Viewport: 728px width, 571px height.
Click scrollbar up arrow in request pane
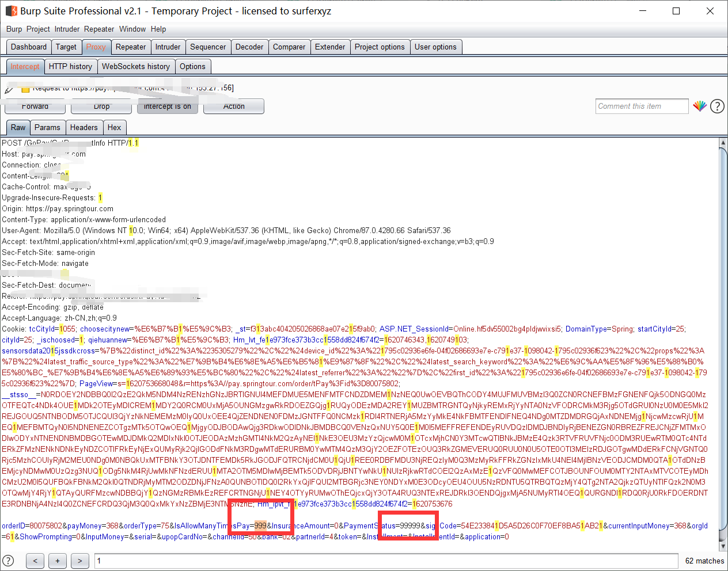(x=723, y=143)
